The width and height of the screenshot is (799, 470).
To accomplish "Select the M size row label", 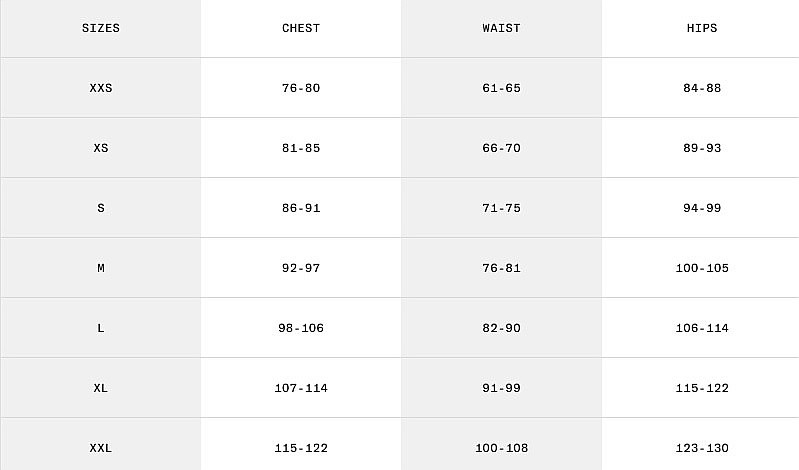I will point(101,268).
